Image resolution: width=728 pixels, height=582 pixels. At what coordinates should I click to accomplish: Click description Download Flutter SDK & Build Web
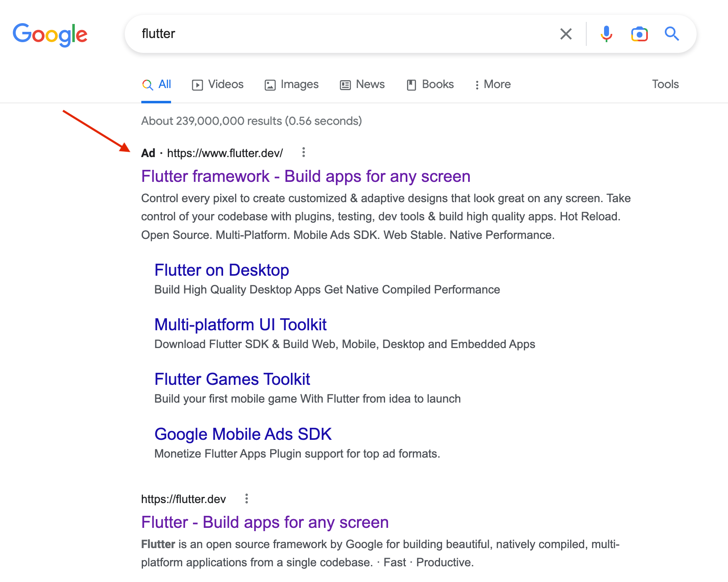pyautogui.click(x=345, y=344)
